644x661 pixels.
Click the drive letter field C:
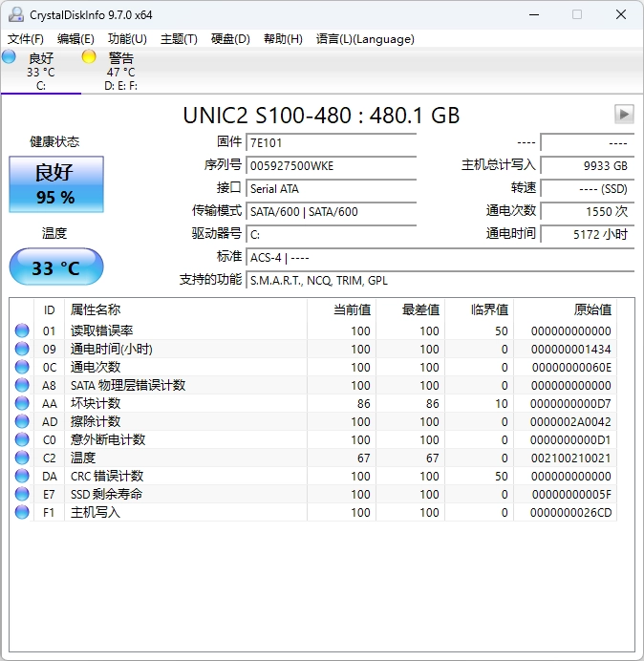click(x=331, y=234)
